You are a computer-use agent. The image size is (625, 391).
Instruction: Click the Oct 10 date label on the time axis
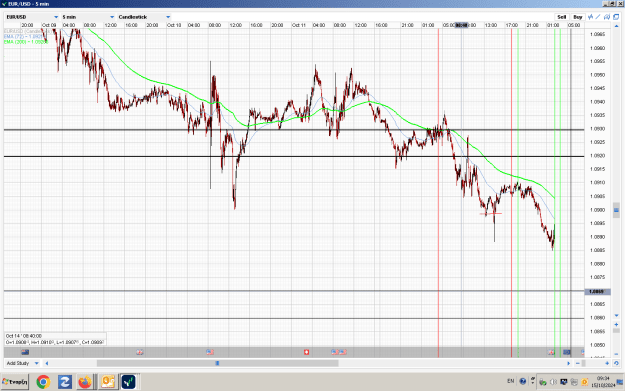pyautogui.click(x=174, y=25)
